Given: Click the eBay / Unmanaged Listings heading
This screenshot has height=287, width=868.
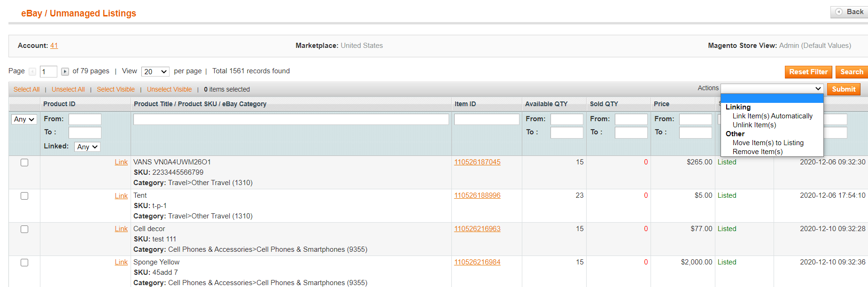Looking at the screenshot, I should [78, 13].
